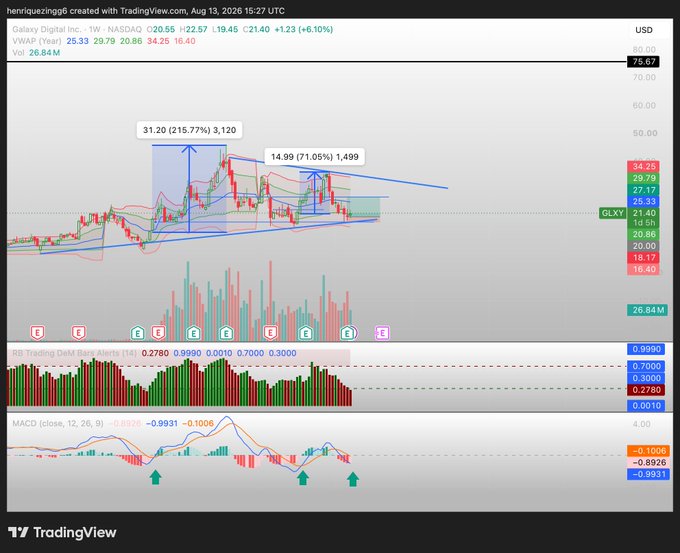680x553 pixels.
Task: Click the 80.00 price scale tick
Action: [644, 49]
